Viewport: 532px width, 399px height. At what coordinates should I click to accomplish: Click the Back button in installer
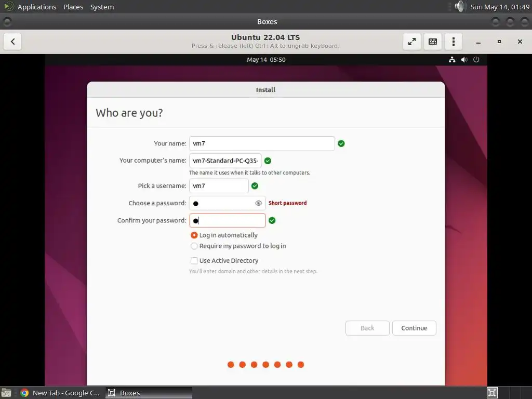pos(367,328)
